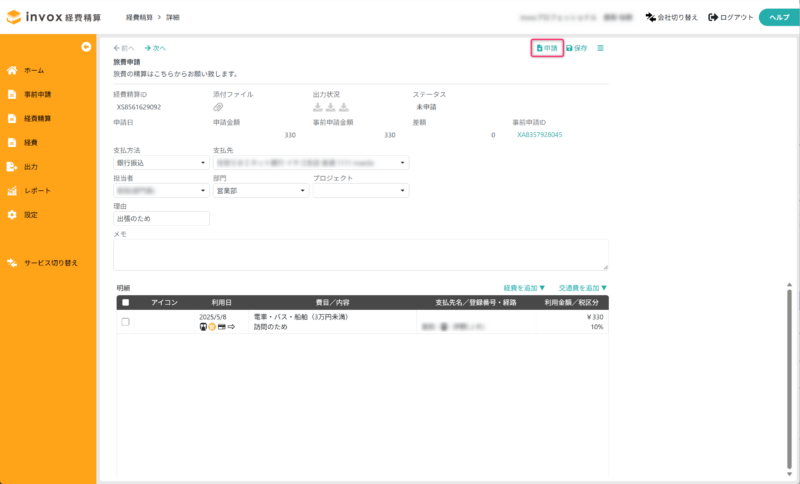Click the orange coin icon in the 2025/5/8 row
The image size is (800, 484).
pos(212,327)
